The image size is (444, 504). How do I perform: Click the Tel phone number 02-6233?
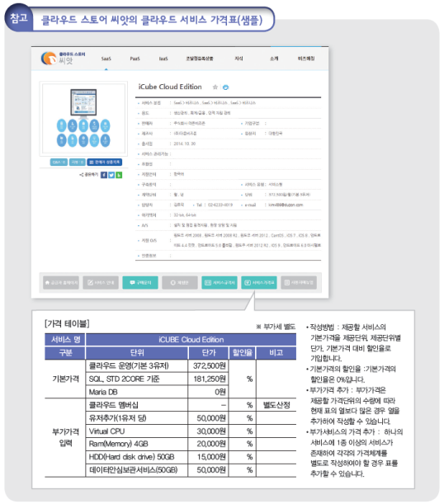(220, 205)
